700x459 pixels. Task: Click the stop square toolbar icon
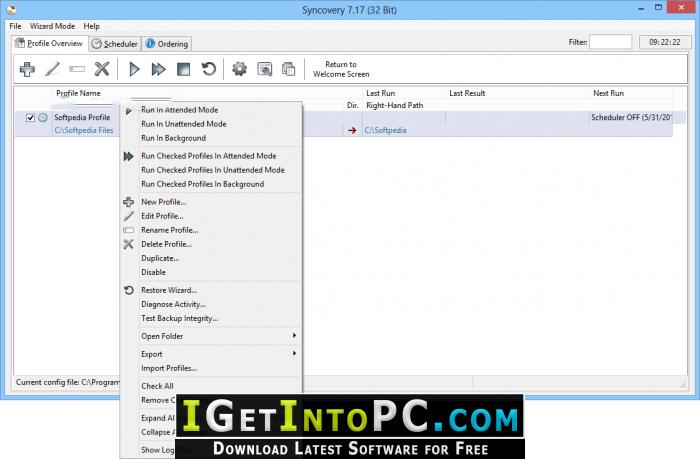183,69
